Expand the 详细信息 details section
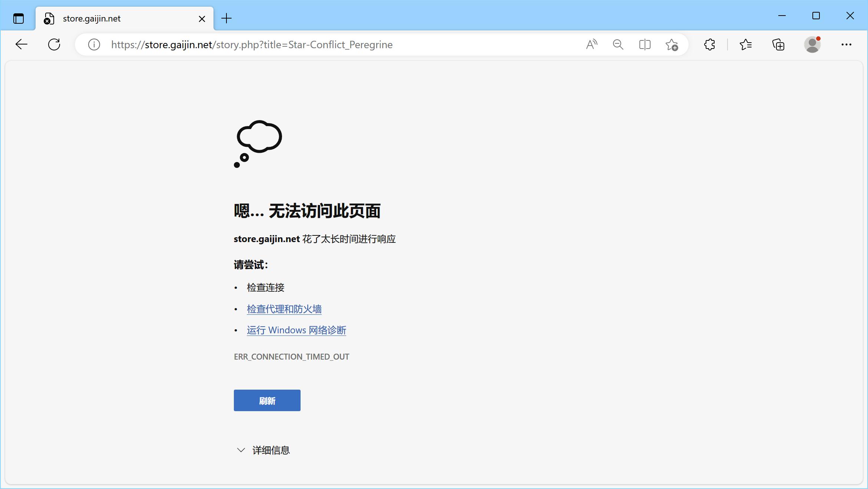868x489 pixels. pos(263,450)
